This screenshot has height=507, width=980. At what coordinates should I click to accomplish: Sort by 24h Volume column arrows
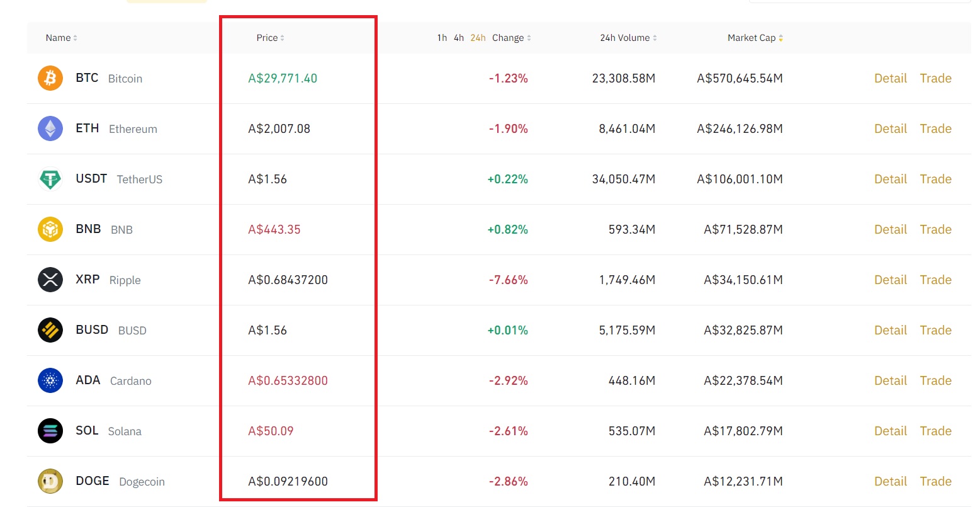(655, 38)
